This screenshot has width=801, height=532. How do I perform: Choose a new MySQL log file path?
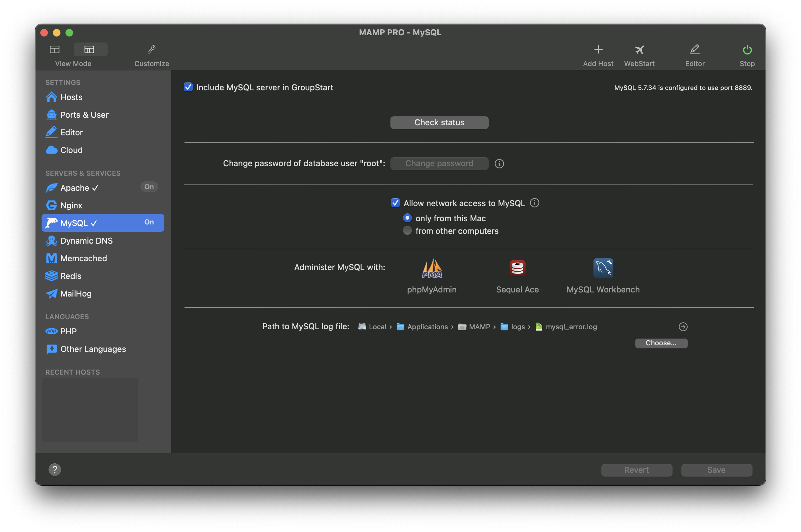(x=661, y=343)
